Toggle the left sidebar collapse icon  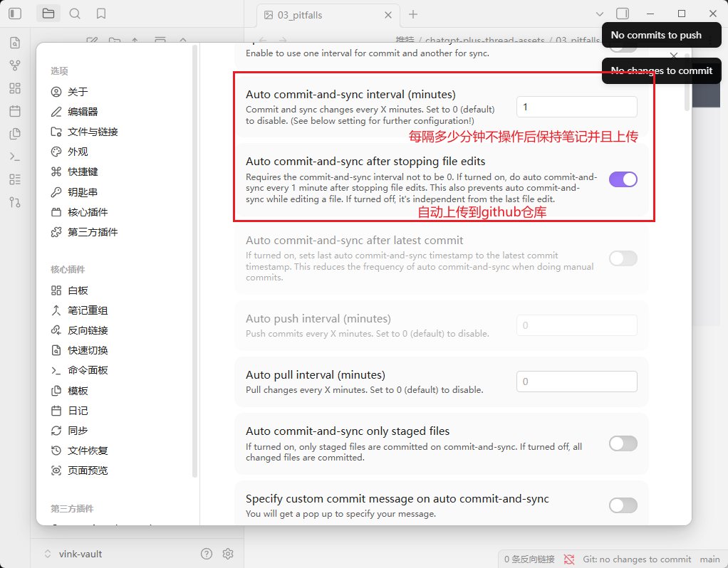15,14
